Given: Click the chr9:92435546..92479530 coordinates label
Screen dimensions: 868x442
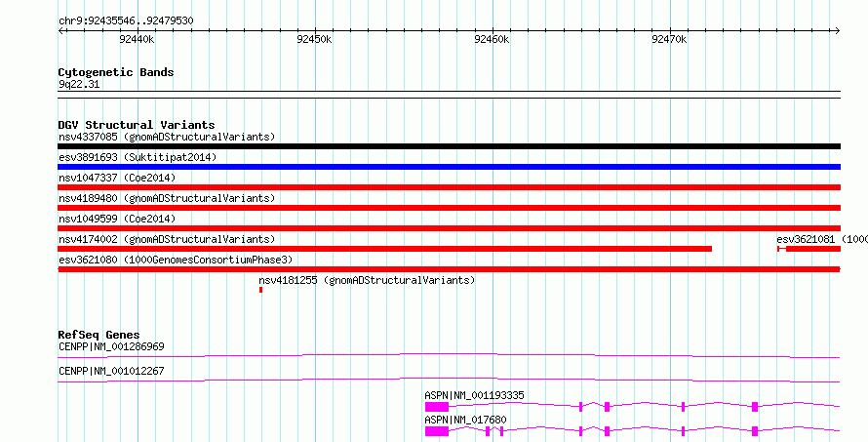Looking at the screenshot, I should tap(126, 21).
